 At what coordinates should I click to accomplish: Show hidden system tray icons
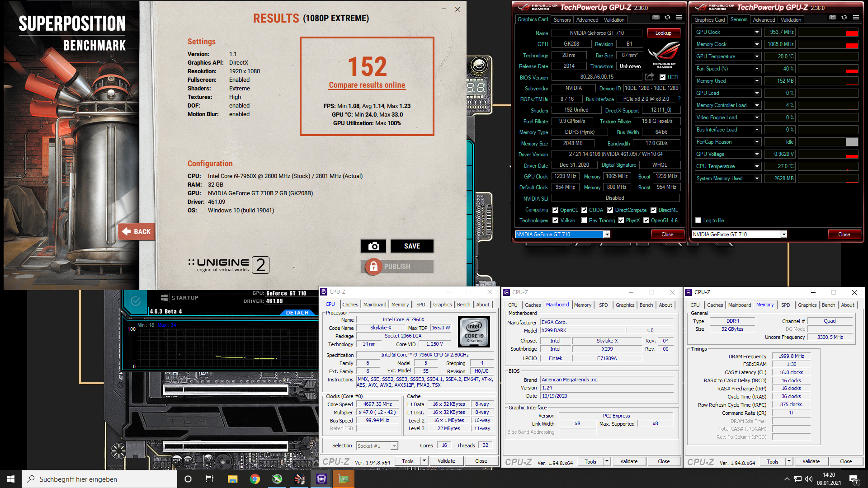click(x=787, y=479)
